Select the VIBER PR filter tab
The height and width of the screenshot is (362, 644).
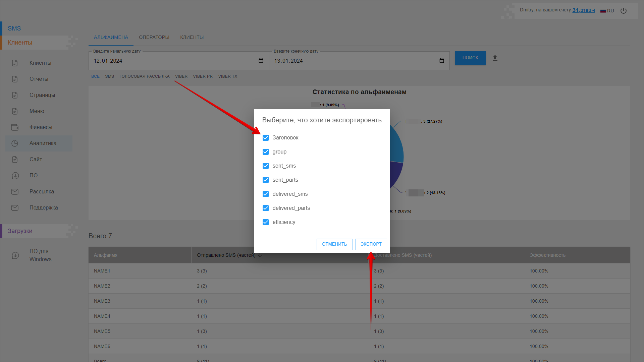click(203, 76)
